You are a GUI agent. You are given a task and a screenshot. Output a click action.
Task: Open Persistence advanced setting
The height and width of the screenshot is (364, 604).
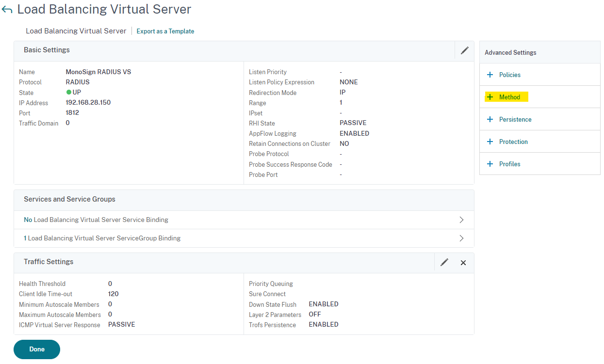515,119
